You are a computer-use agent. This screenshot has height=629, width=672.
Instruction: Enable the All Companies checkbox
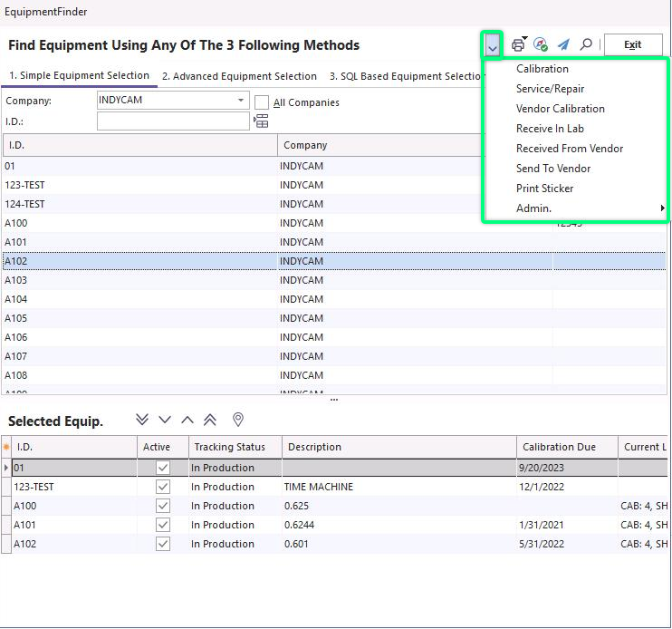point(263,102)
